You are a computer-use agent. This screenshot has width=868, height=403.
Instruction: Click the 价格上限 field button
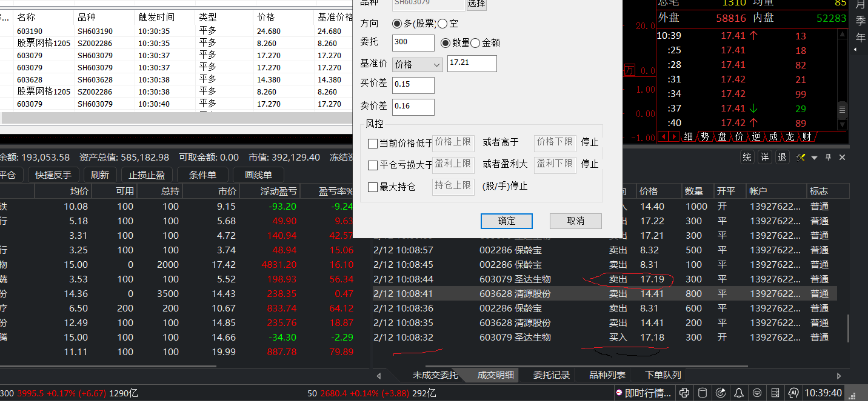tap(453, 142)
